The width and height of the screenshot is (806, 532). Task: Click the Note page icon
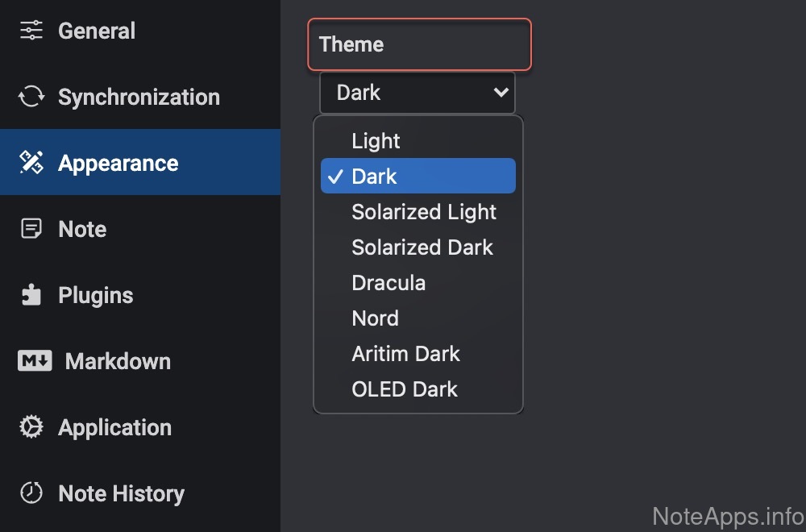[31, 229]
